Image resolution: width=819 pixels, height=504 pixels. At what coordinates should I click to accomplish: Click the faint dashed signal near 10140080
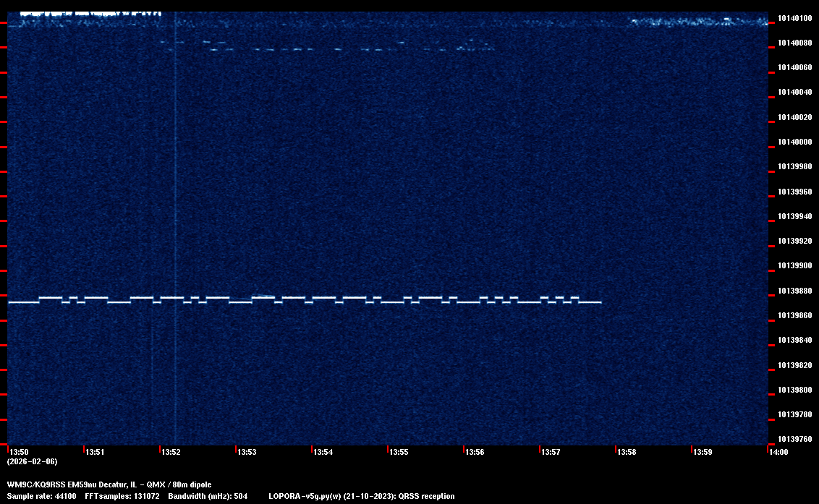[x=326, y=48]
